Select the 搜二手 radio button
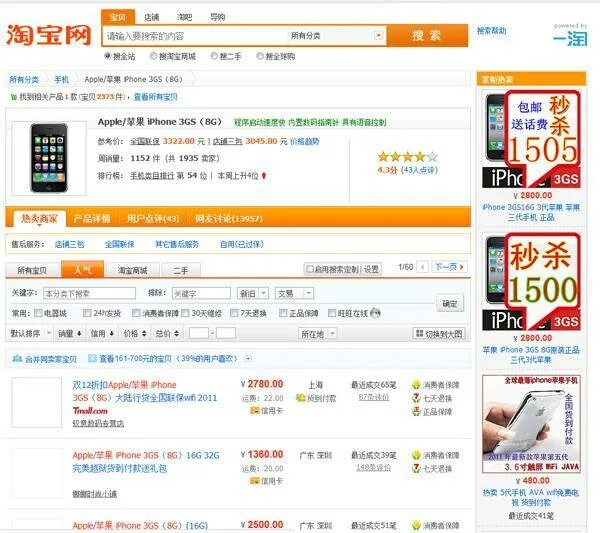Image resolution: width=600 pixels, height=533 pixels. (214, 56)
